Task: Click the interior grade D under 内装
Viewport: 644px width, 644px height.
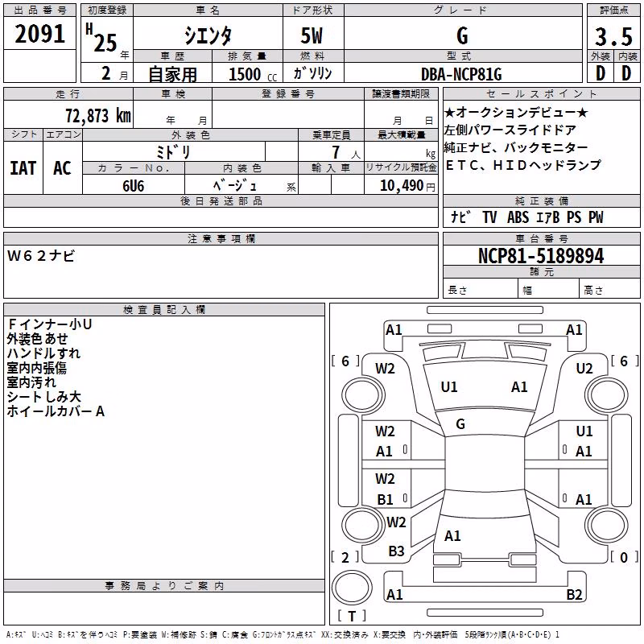Action: tap(626, 73)
